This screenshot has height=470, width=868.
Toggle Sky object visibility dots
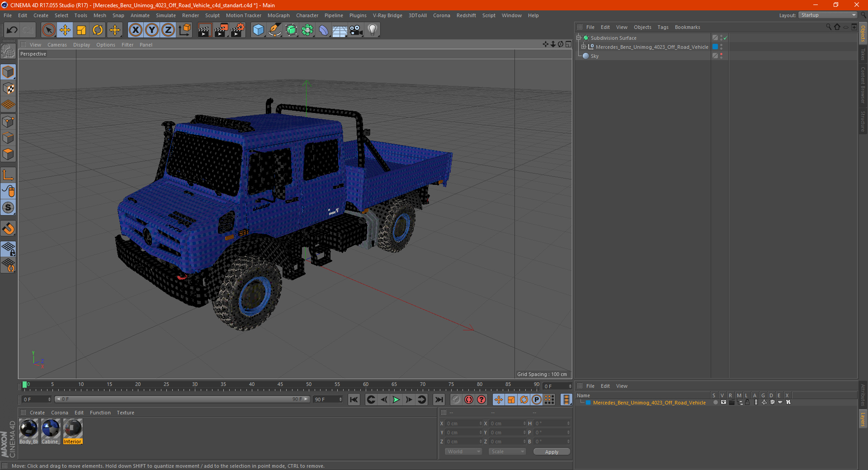pos(721,56)
